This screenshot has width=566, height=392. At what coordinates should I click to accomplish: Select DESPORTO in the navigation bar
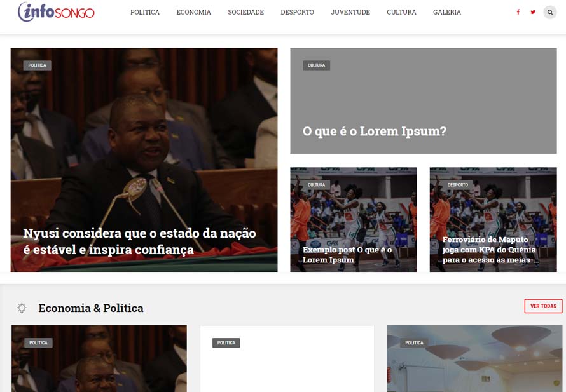[x=298, y=12]
